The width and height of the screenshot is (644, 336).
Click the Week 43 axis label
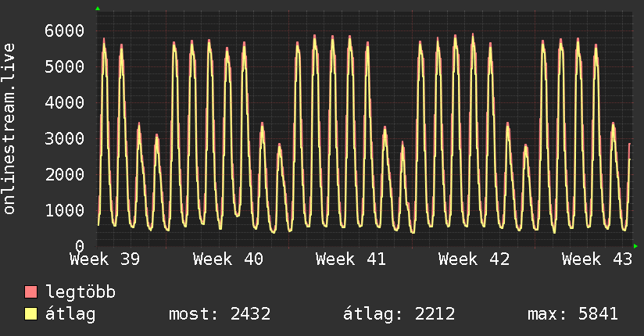point(597,259)
